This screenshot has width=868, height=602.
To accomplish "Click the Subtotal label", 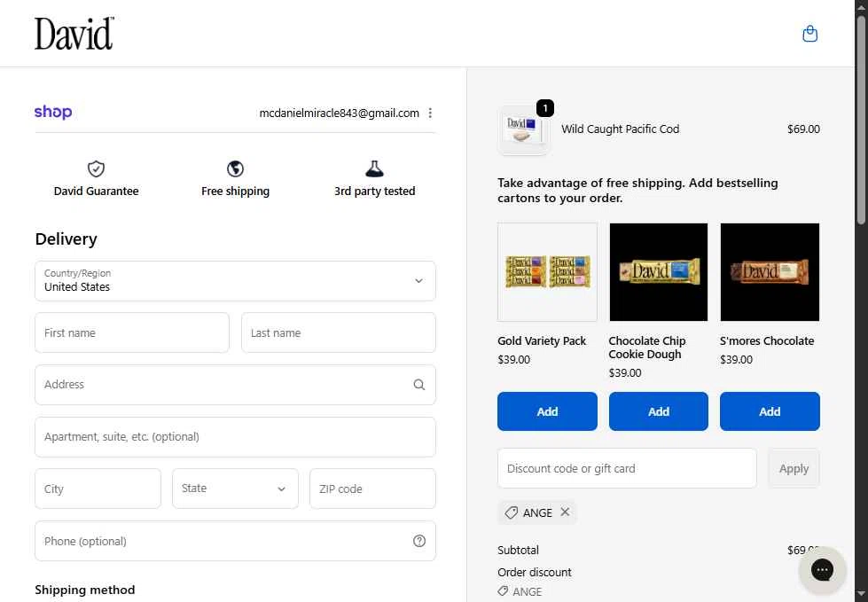I will click(x=518, y=550).
